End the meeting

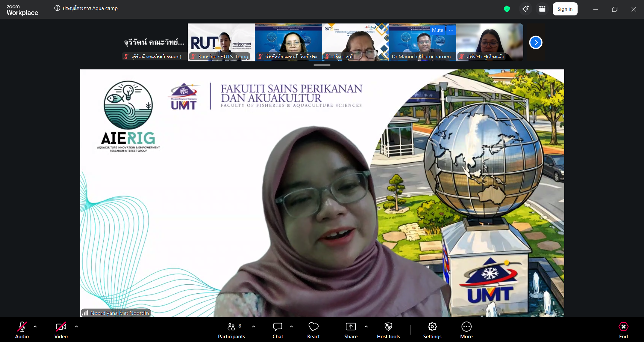623,331
